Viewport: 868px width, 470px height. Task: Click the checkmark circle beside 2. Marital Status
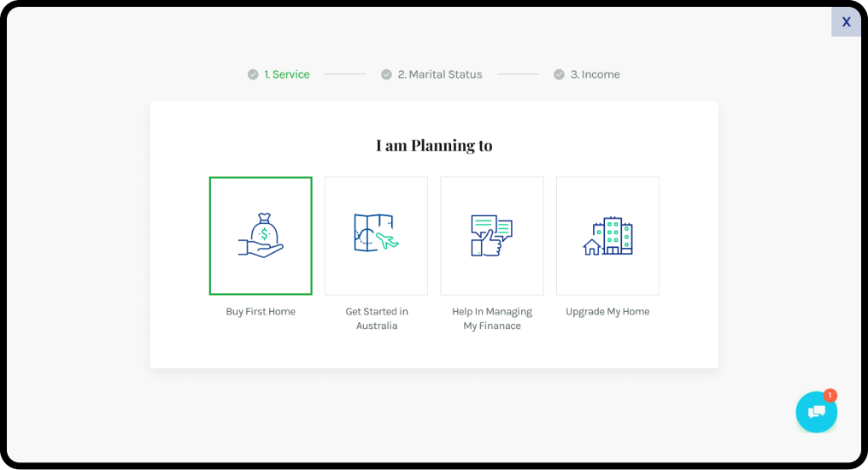coord(386,74)
